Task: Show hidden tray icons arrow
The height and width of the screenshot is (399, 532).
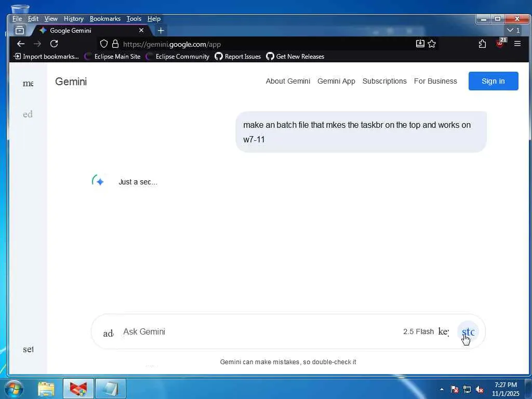Action: click(442, 389)
